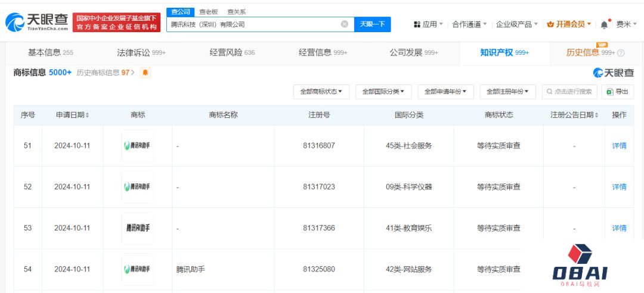Viewport: 644px width, 293px height.
Task: Click the Excel export icon
Action: (610, 92)
